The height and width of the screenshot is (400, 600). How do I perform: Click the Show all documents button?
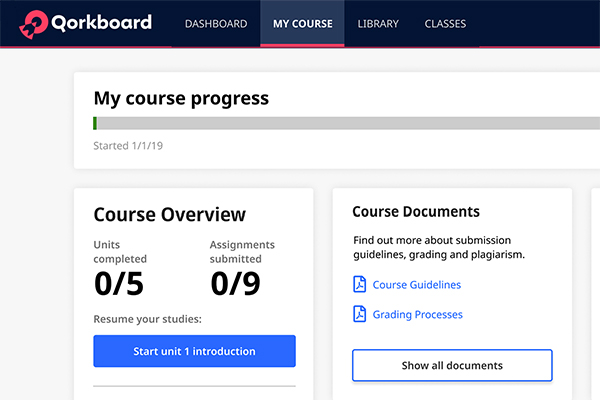tap(452, 366)
